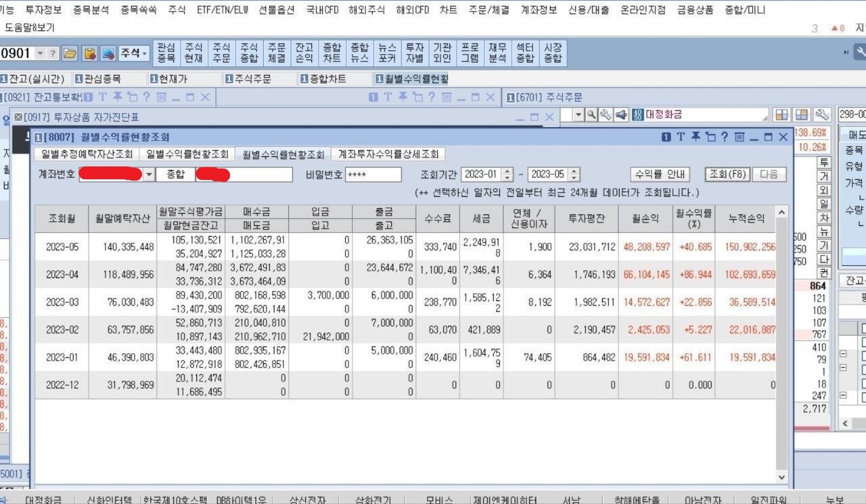Screen dimensions: 866x504
Task: Toggle the always-on-top pin on the 8007 window
Action: [x=696, y=137]
